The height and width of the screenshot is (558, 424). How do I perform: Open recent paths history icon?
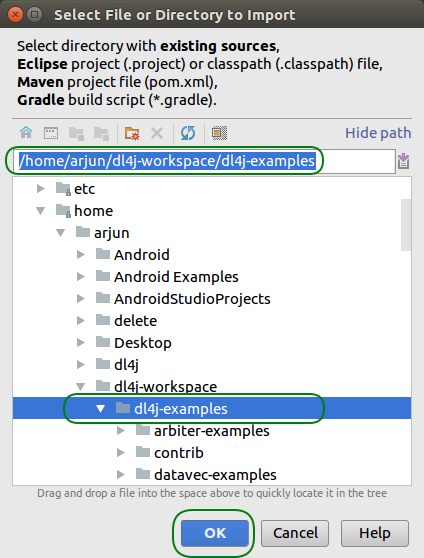tap(403, 161)
